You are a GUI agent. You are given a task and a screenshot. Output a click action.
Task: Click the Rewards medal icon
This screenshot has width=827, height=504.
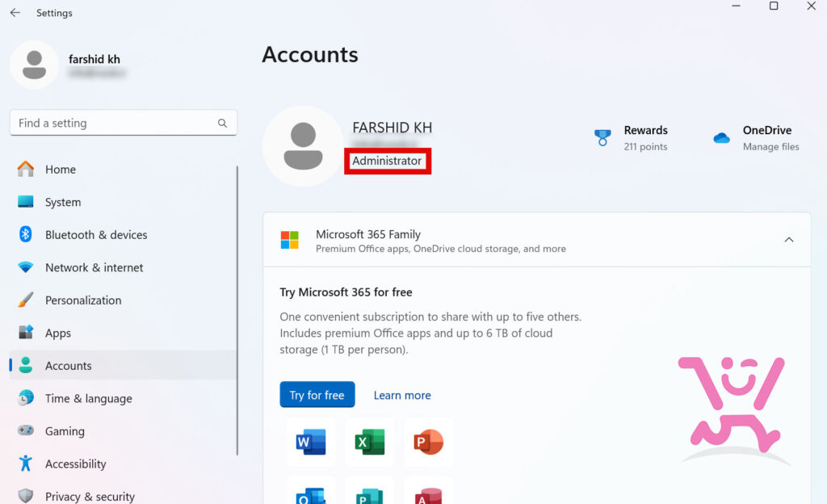click(602, 137)
